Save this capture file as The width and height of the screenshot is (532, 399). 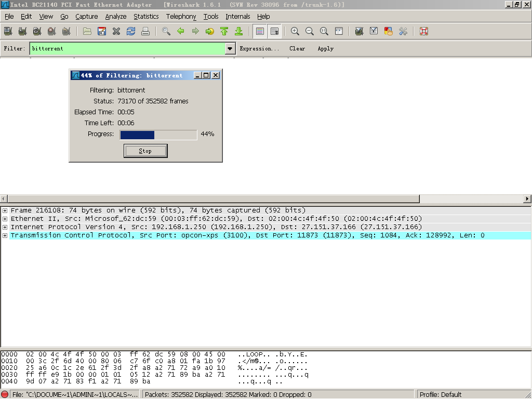[x=102, y=31]
